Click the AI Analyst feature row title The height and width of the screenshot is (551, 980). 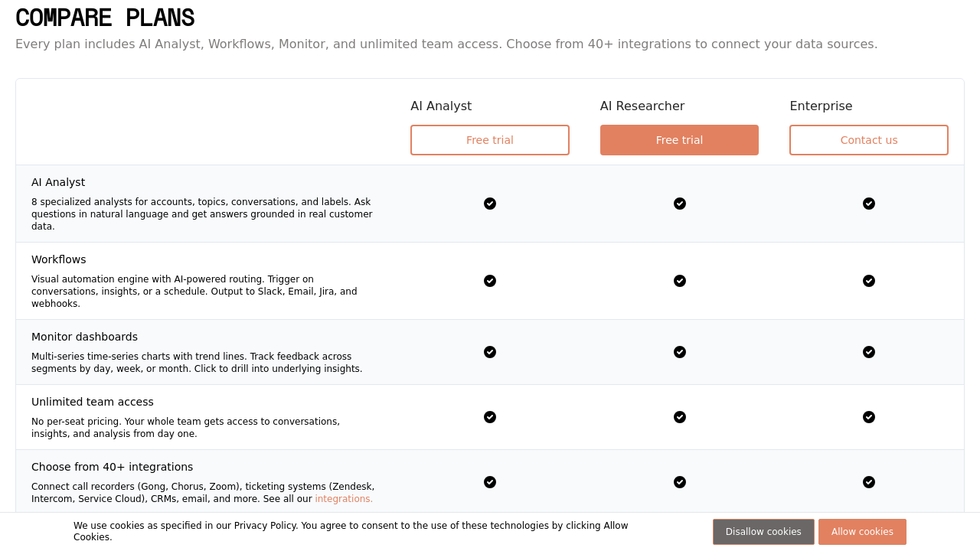click(x=58, y=182)
